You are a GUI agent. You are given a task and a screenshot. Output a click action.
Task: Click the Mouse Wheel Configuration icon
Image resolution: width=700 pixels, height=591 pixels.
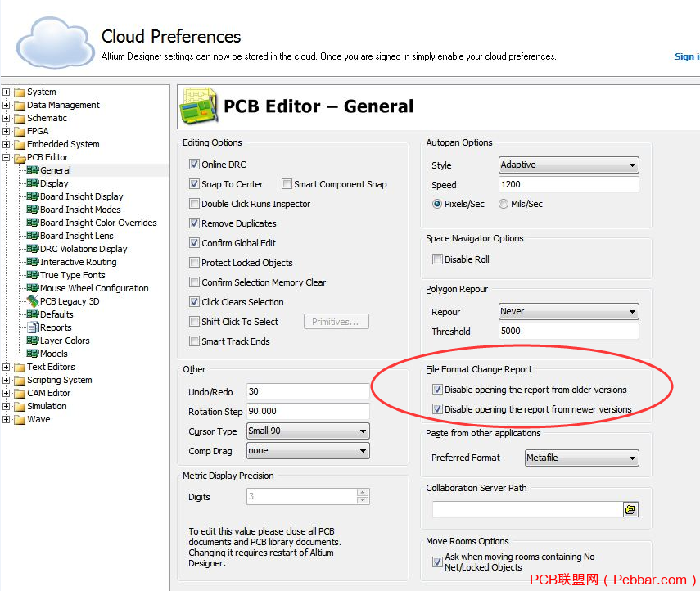pyautogui.click(x=33, y=288)
